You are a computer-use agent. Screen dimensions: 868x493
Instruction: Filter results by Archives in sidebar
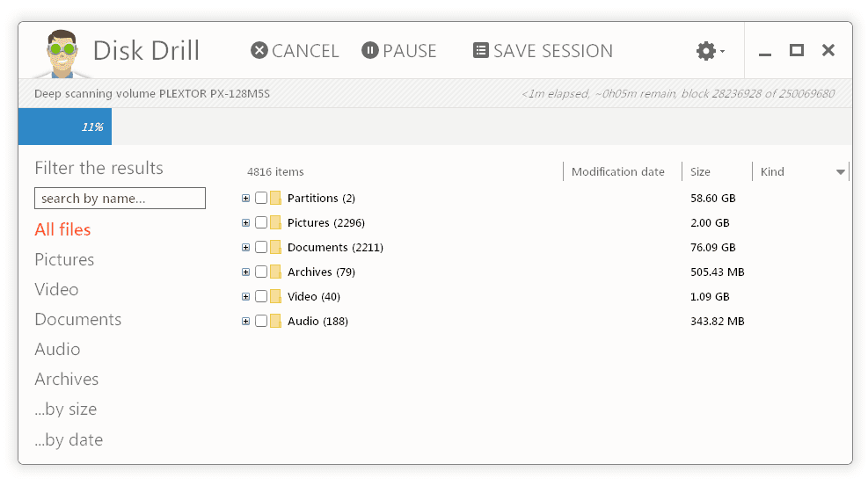[67, 379]
